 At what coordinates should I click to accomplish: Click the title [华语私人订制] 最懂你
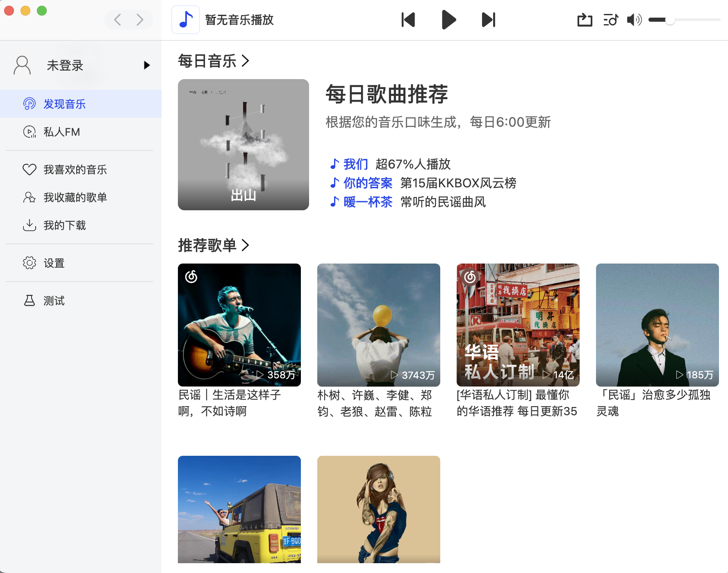pos(517,403)
